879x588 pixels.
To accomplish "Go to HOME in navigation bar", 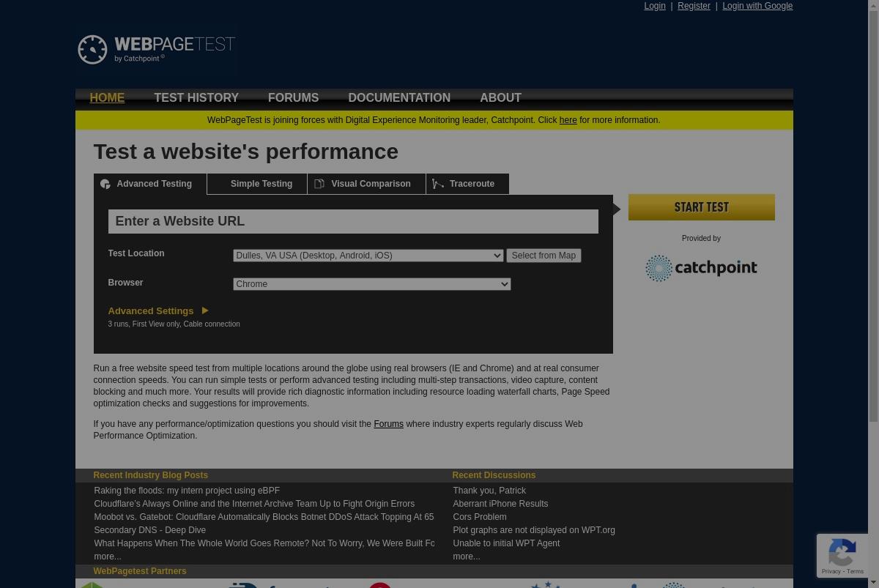I will tap(107, 98).
